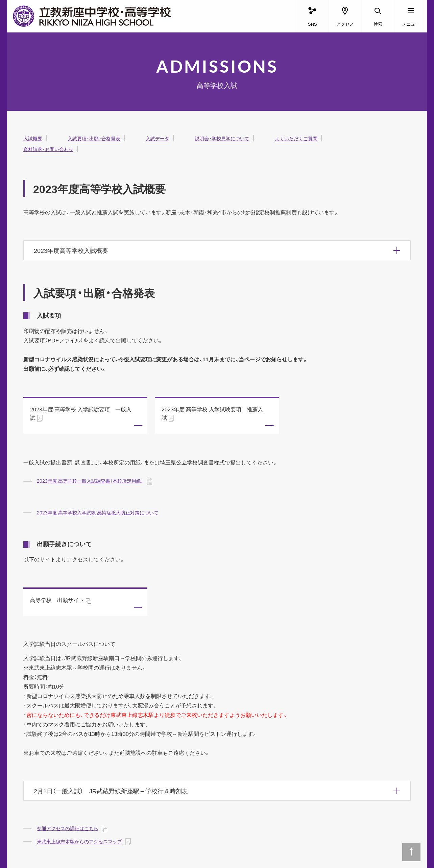Click external-link icon beside 交通アクセス link
Screen dimensions: 434x868
[104, 829]
